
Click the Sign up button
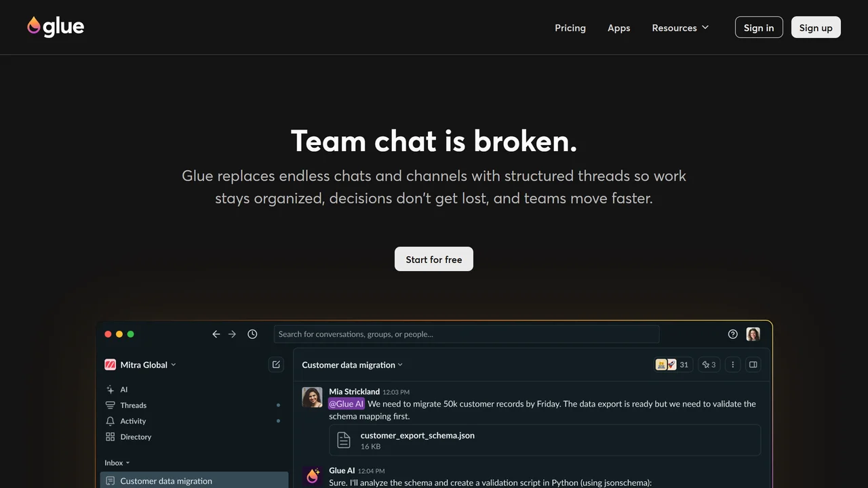tap(816, 27)
